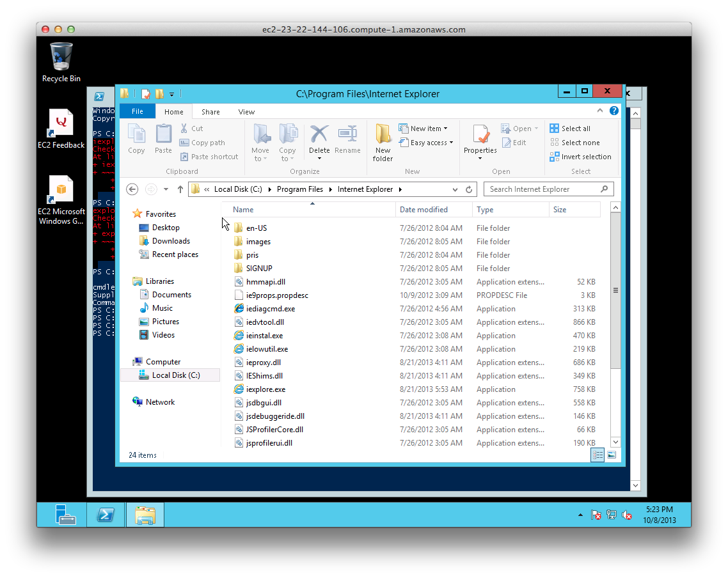
Task: Select Documents under Libraries
Action: [165, 295]
